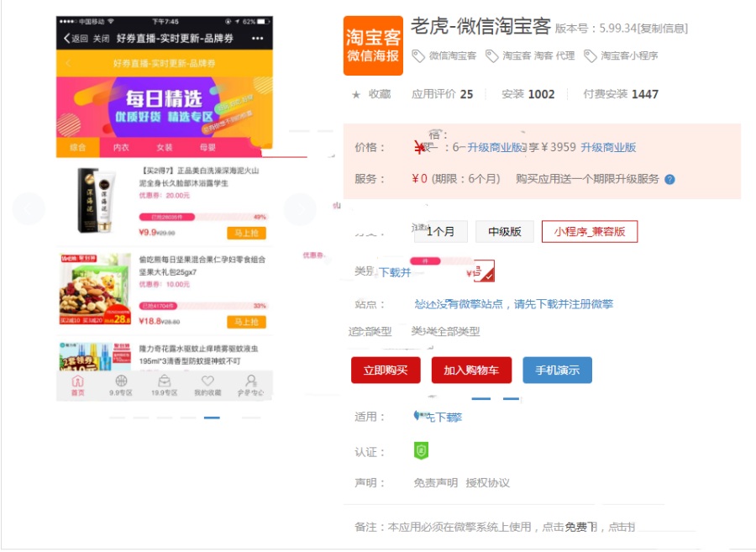Click the 9.9专区 icon in bottom nav

(x=121, y=381)
